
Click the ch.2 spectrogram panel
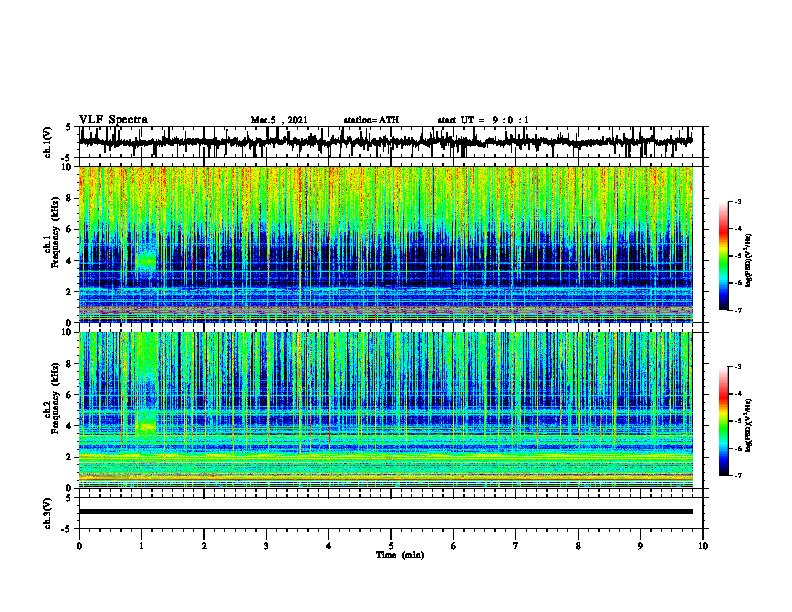(385, 410)
